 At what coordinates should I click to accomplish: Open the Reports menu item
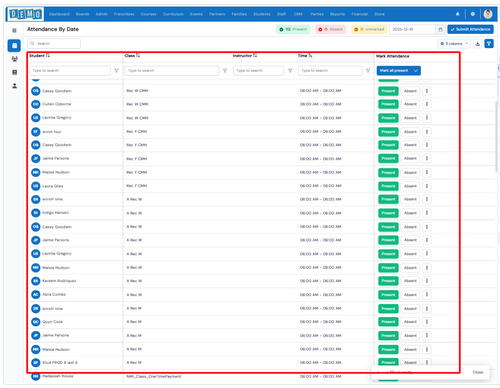pyautogui.click(x=337, y=14)
